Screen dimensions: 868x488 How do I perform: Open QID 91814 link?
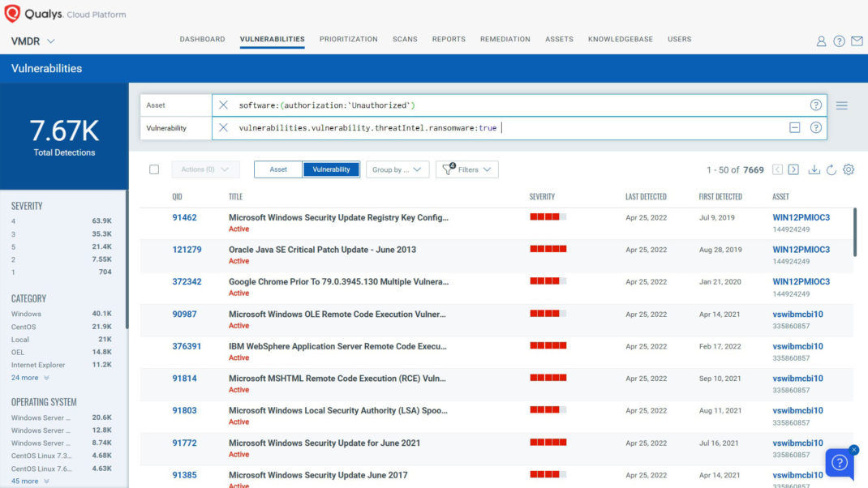point(184,379)
